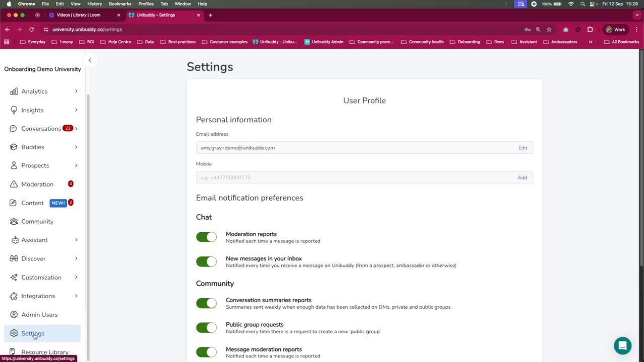644x362 pixels.
Task: Expand the Customization submenu chevron
Action: (x=76, y=277)
